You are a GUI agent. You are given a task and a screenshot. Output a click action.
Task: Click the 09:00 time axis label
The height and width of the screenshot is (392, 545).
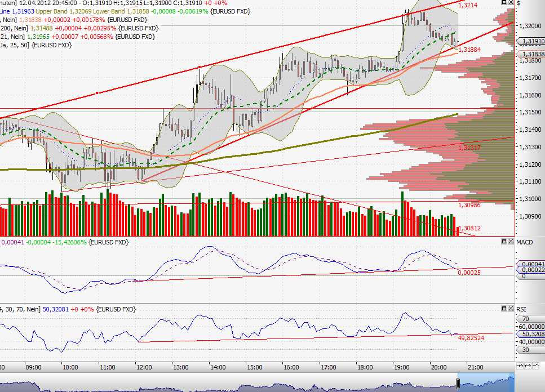pos(33,367)
